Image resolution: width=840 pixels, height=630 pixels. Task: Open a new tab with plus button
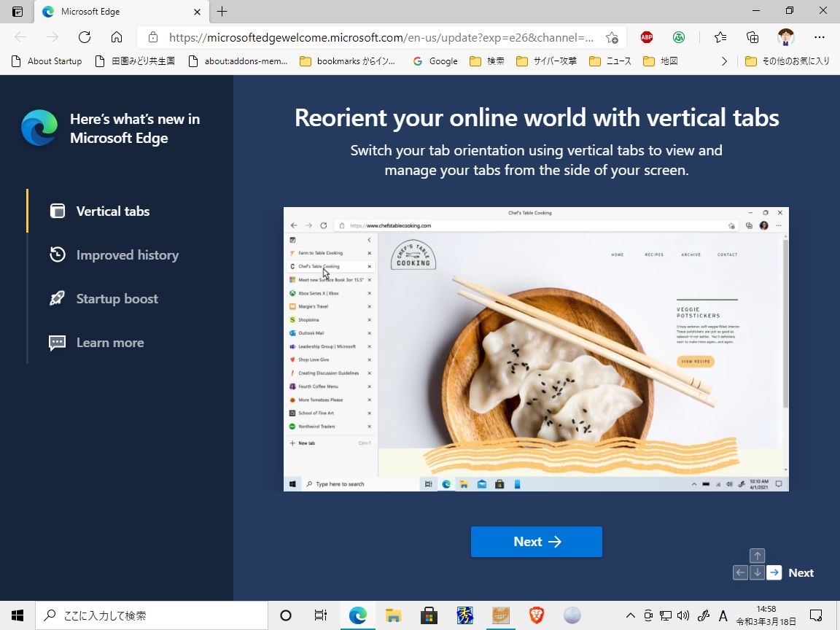point(222,11)
